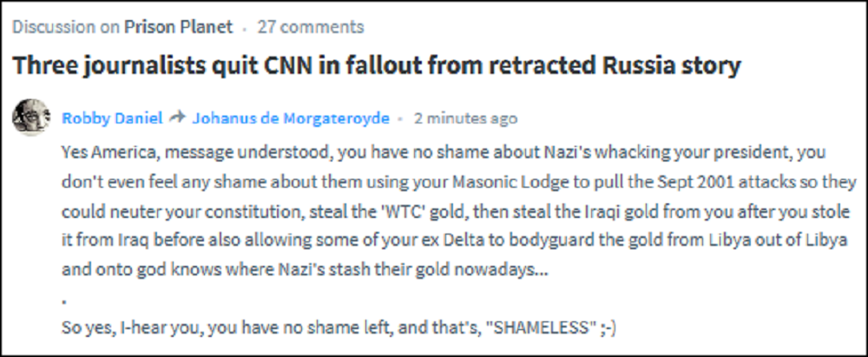Viewport: 868px width, 357px height.
Task: Open the 27 comments link
Action: click(x=311, y=27)
